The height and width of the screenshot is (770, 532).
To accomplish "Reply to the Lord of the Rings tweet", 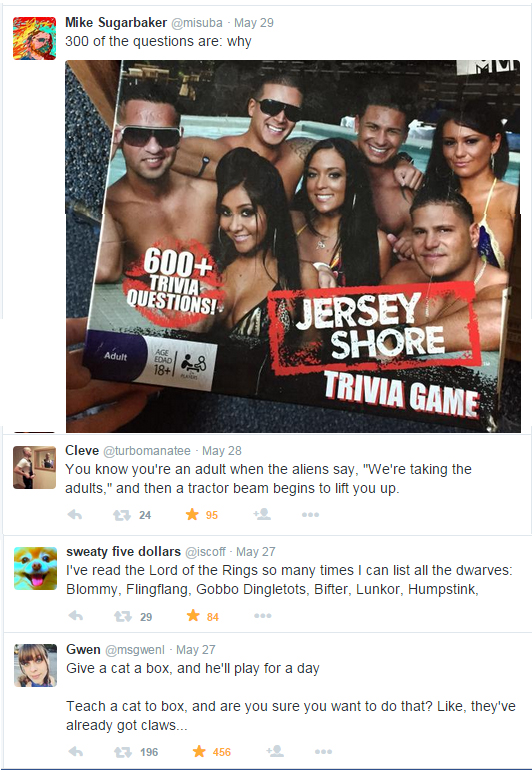I will 75,615.
